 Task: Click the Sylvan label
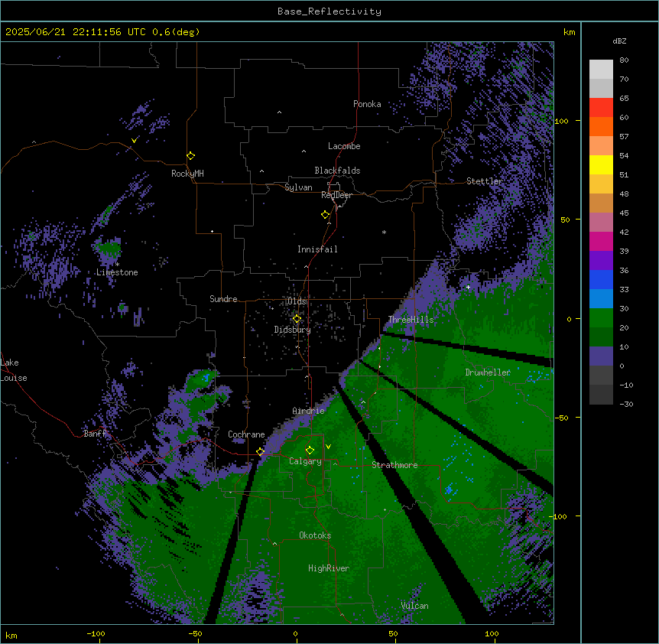pyautogui.click(x=298, y=187)
